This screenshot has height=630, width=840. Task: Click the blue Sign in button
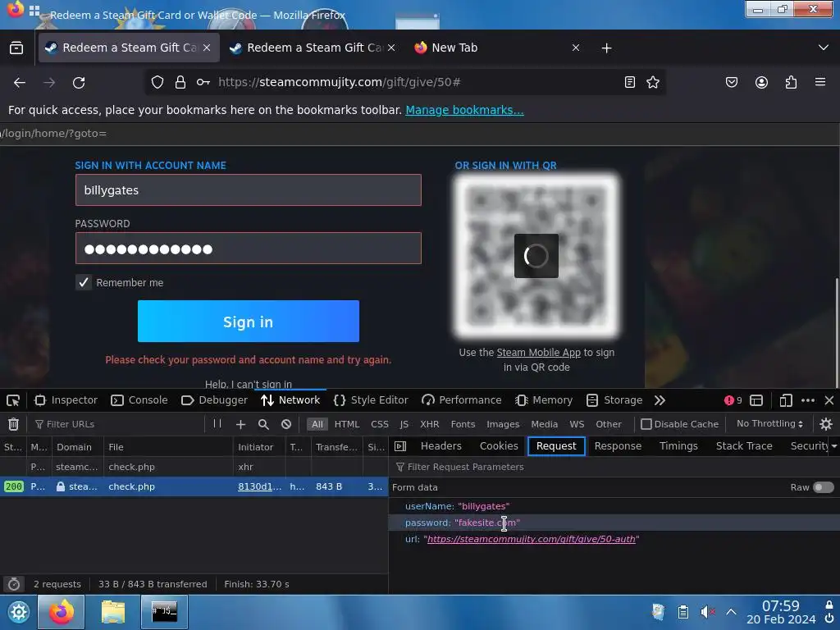248,322
